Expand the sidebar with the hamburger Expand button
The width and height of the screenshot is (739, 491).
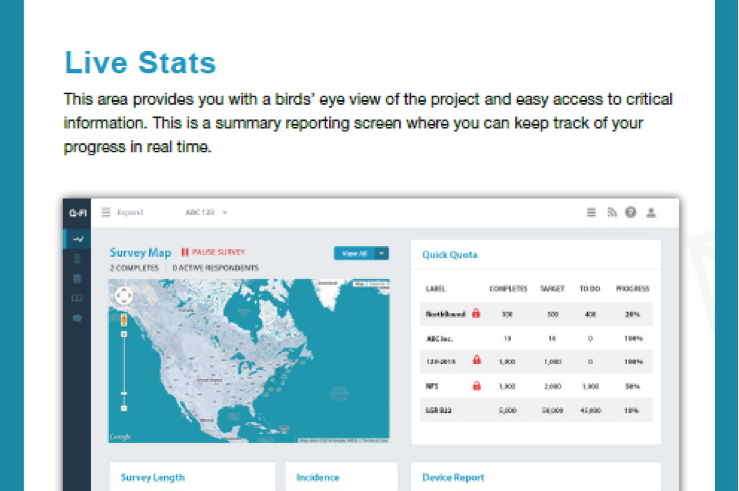[107, 212]
